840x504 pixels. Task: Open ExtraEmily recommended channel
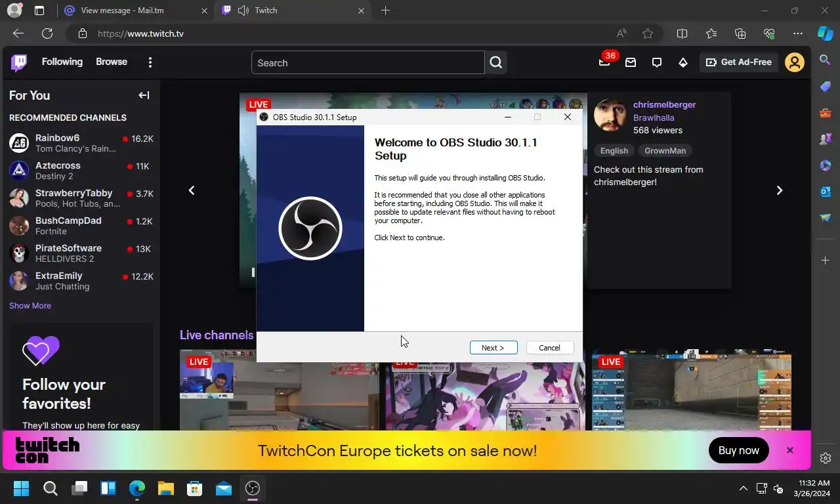coord(81,280)
